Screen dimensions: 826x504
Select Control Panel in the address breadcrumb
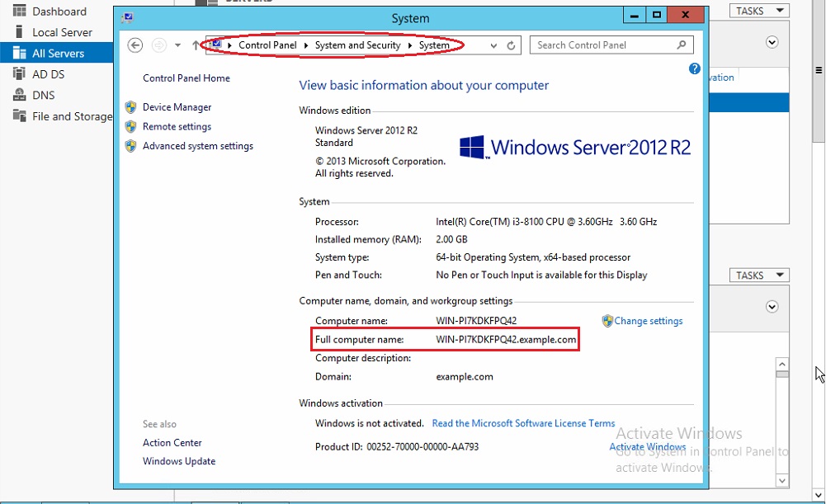[267, 45]
